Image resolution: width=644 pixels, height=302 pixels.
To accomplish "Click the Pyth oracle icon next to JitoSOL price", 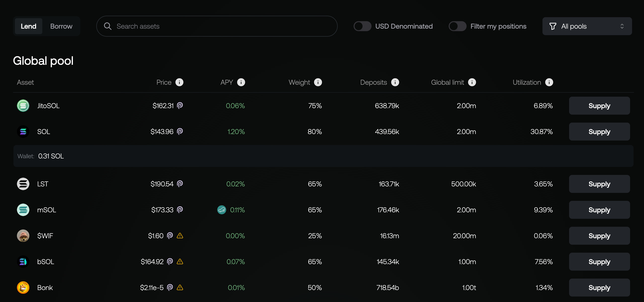I will (x=180, y=106).
